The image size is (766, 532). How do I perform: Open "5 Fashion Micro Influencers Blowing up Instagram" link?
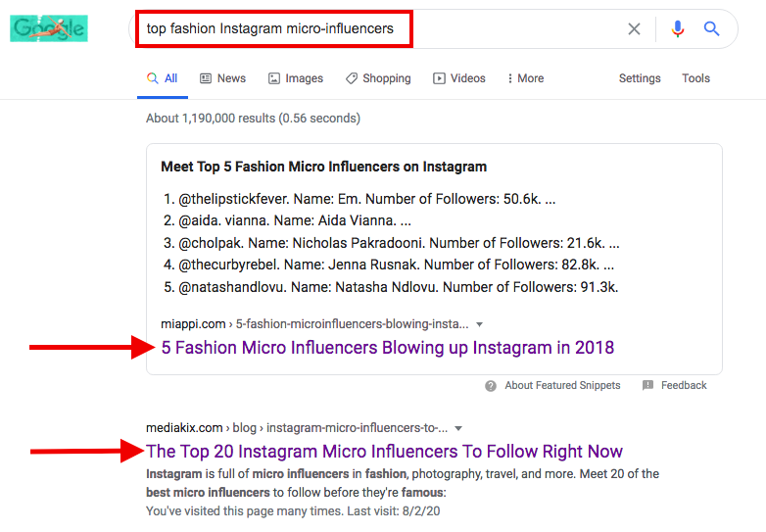click(388, 348)
